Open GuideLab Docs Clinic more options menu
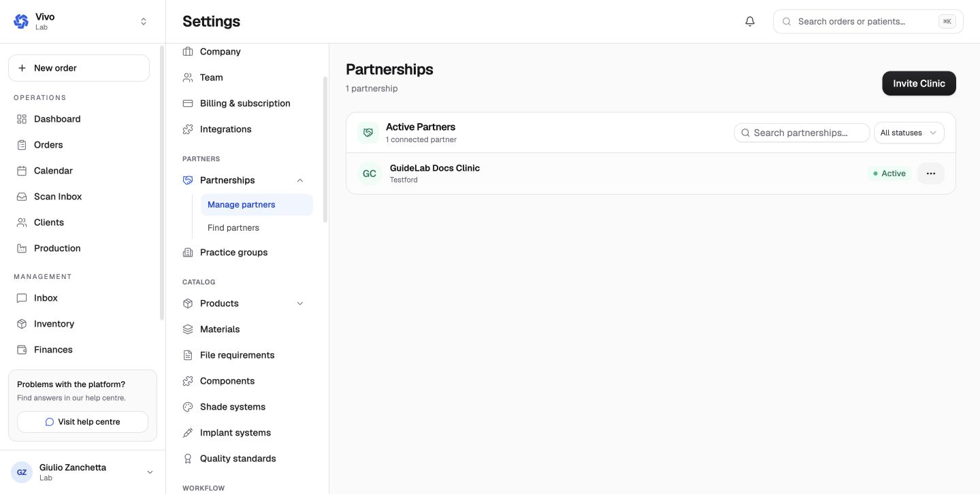Viewport: 980px width, 494px height. tap(931, 174)
